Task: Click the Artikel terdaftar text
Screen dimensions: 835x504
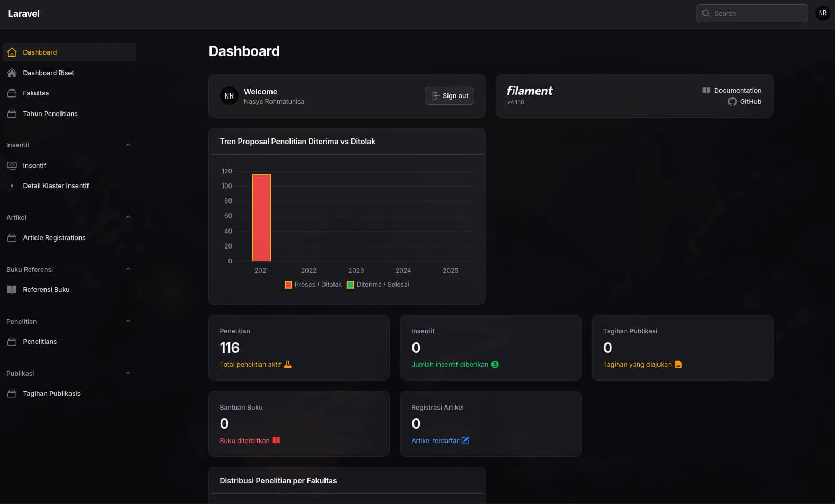Action: (435, 440)
